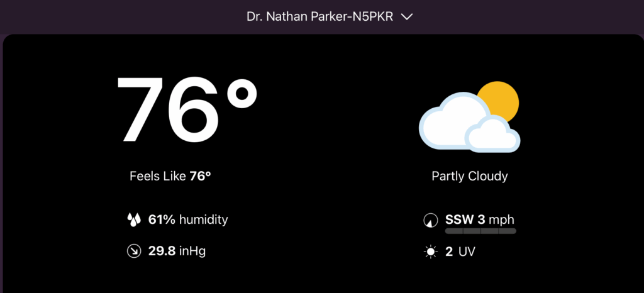Open the Dr. Nathan Parker-N5PKR station selector
The height and width of the screenshot is (293, 644).
320,16
